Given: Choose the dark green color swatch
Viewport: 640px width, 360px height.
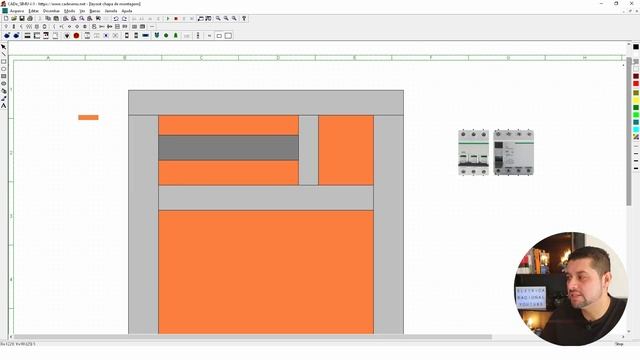Looking at the screenshot, I should tap(636, 108).
